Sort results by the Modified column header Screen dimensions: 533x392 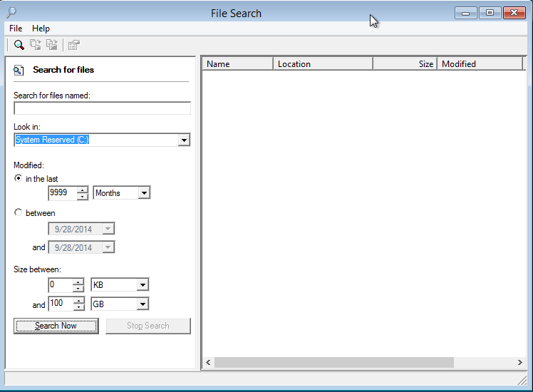pos(479,64)
